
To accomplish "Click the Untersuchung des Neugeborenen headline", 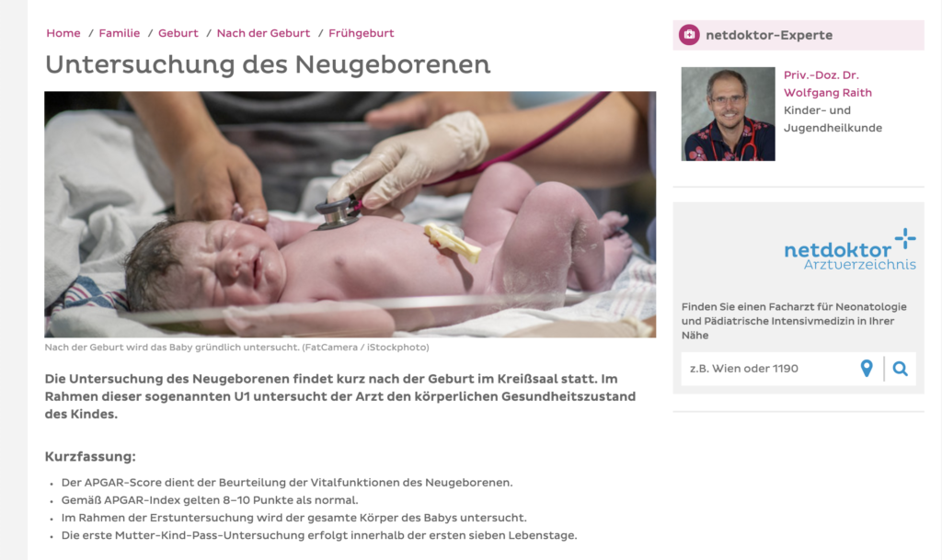I will point(268,64).
